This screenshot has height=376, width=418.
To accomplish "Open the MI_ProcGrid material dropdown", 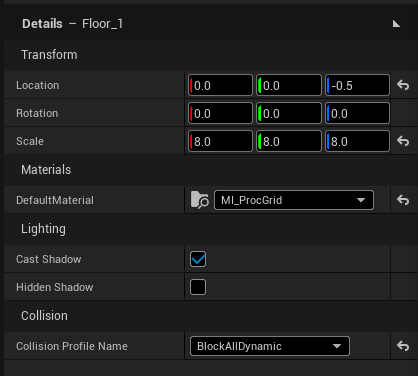I will [294, 200].
